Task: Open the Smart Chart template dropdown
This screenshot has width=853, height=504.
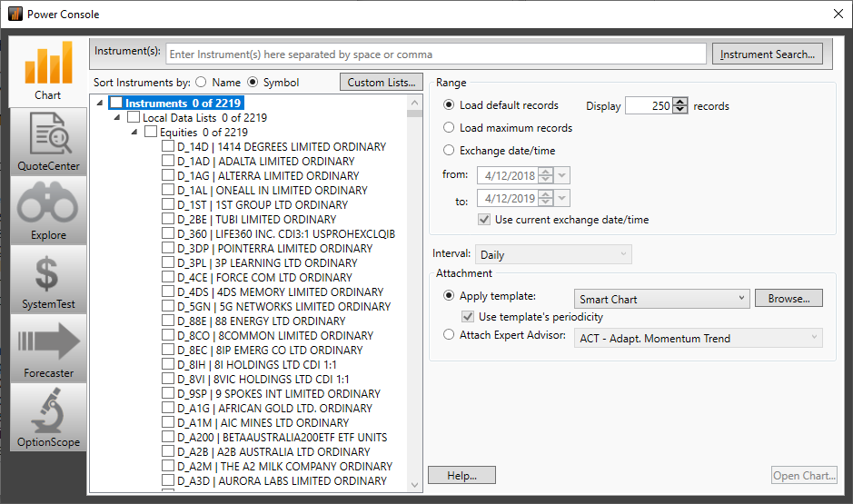Action: (661, 299)
